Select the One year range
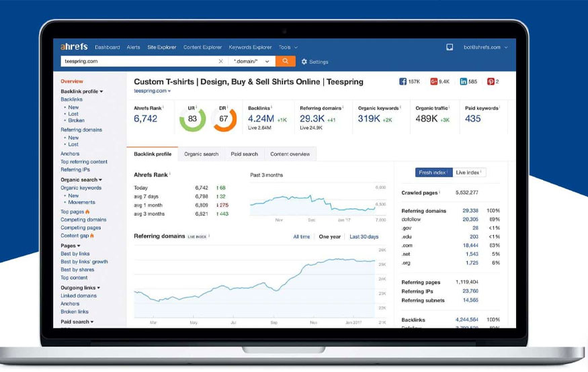588x372 pixels. tap(330, 237)
